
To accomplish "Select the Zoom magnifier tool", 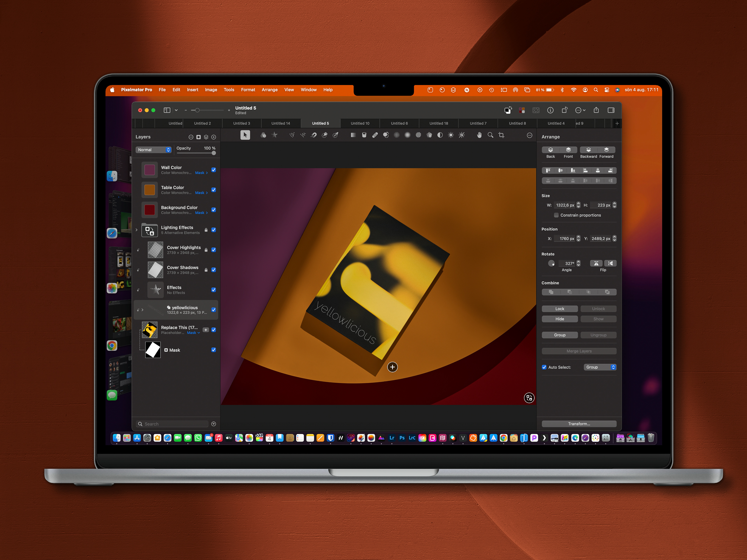I will 490,135.
